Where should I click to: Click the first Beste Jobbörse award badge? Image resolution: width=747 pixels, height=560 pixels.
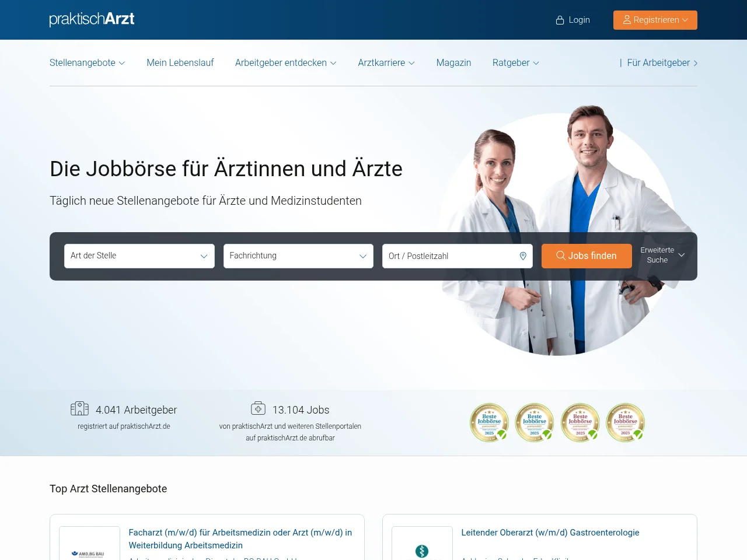[x=489, y=422]
